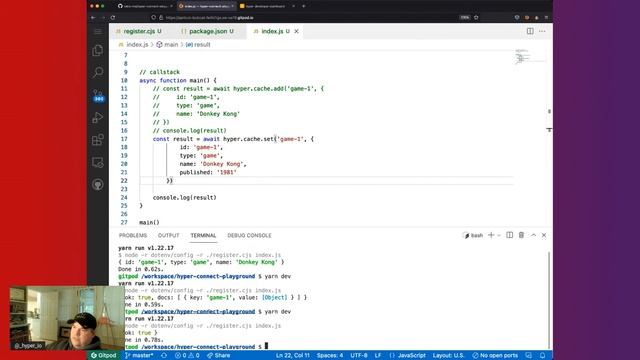This screenshot has height=360, width=640.
Task: Open the Extensions view
Action: [98, 140]
